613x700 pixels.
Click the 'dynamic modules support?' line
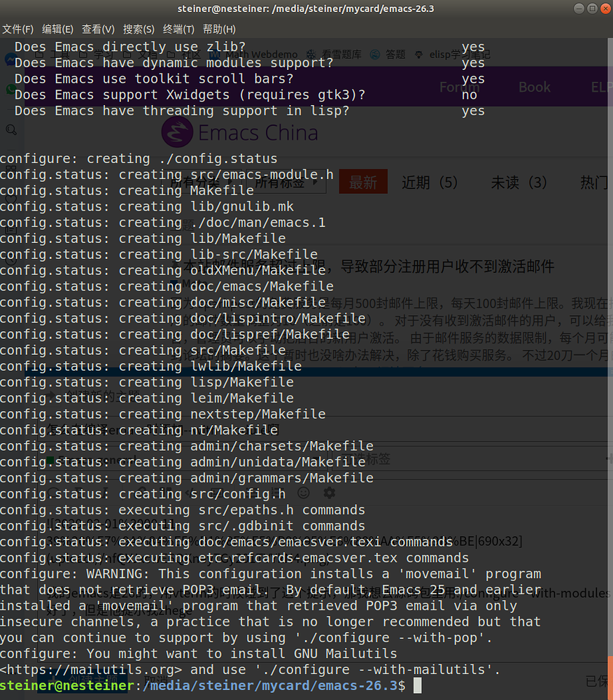[174, 63]
